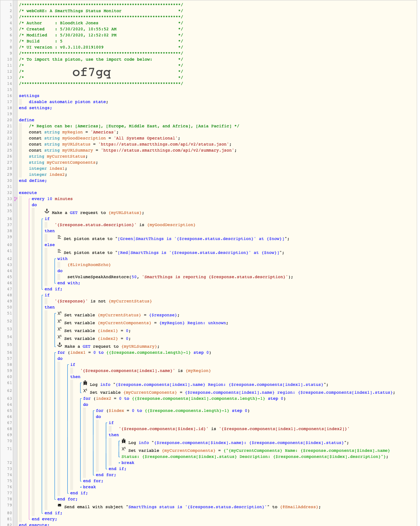
Task: Select the import code of7gq
Action: pos(92,72)
